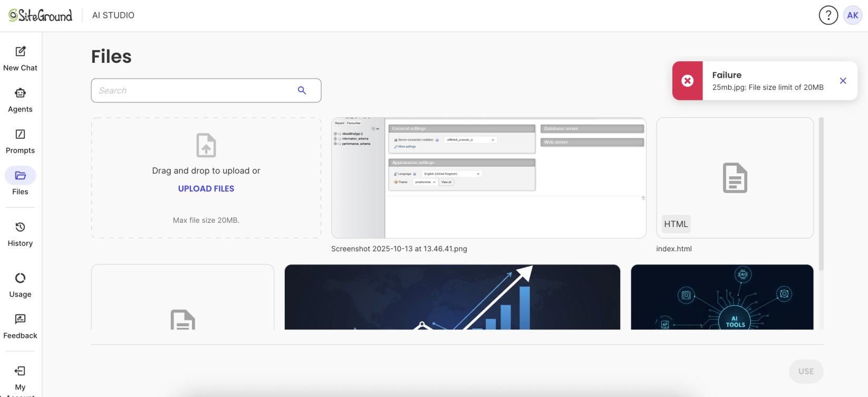
Task: Click the upload file icon in dropzone
Action: coord(206,145)
